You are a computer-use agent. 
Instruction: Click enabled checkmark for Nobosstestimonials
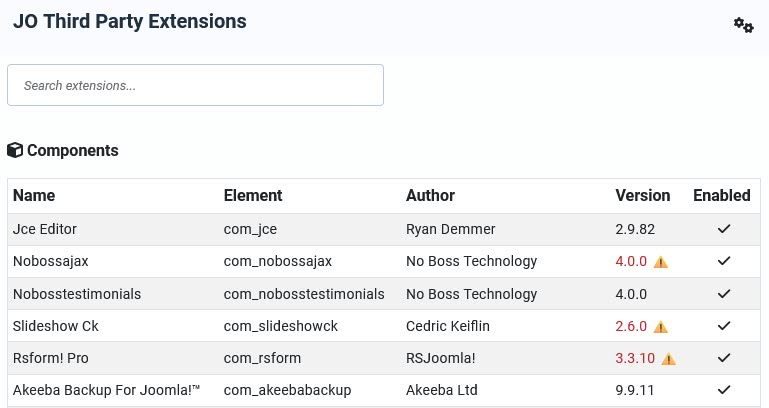724,294
